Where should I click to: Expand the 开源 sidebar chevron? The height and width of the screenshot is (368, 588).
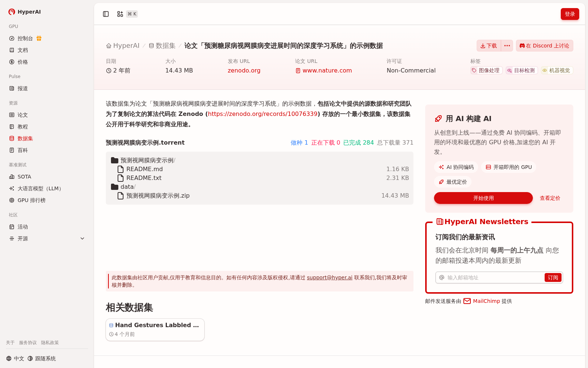coord(82,238)
